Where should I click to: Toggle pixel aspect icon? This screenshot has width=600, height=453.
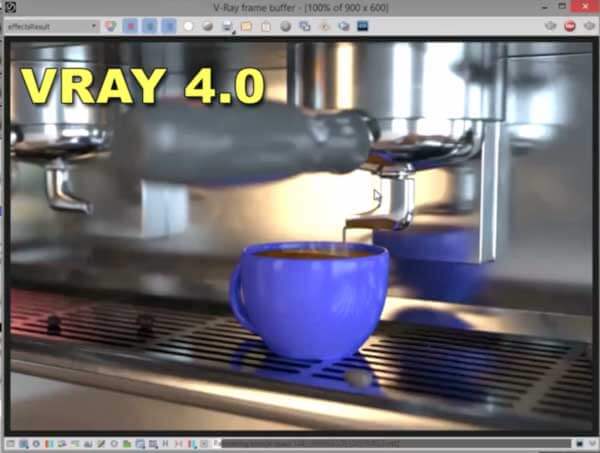coord(178,444)
